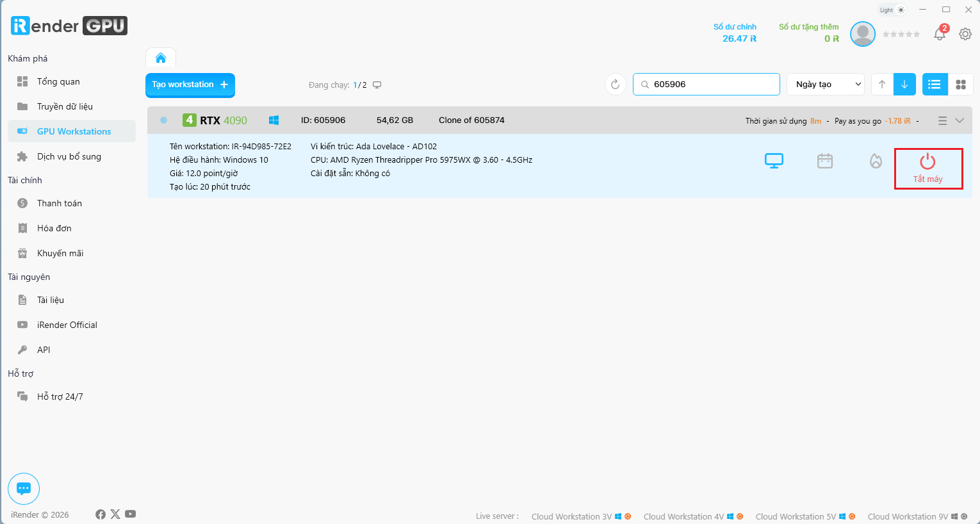Connect to workstation via monitor icon

pos(774,161)
